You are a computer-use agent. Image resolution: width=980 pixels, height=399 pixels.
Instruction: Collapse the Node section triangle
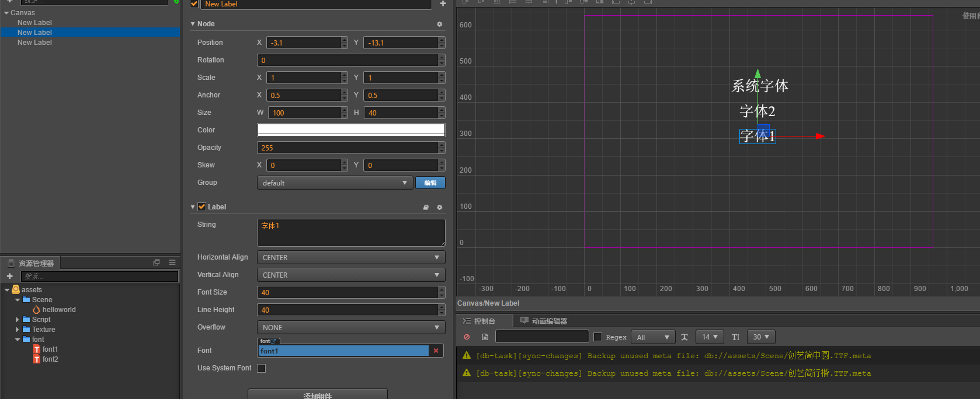193,24
